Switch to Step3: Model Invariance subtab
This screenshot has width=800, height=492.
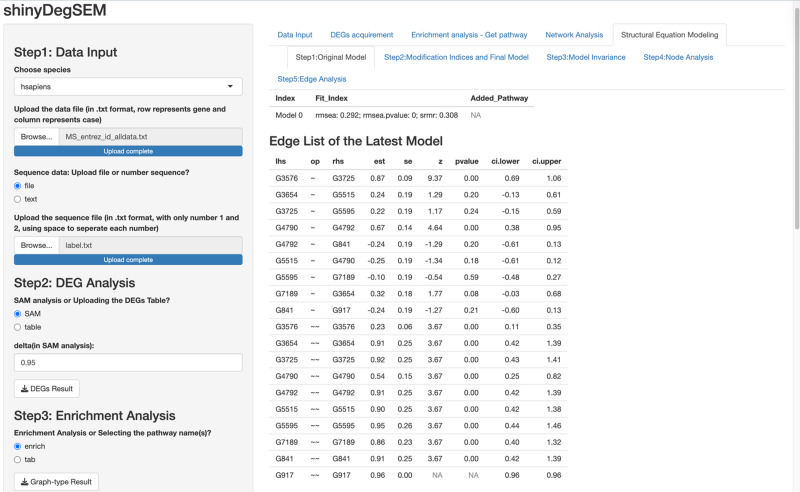coord(586,57)
